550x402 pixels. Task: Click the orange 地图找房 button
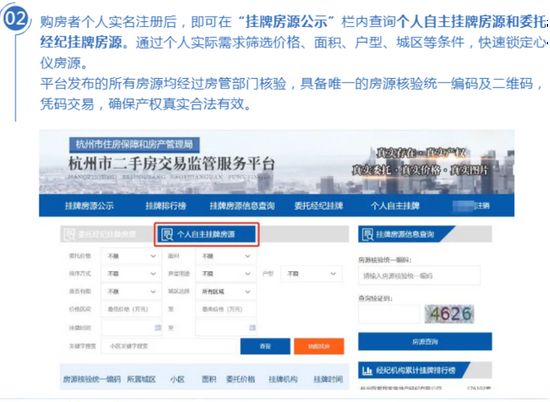319,346
